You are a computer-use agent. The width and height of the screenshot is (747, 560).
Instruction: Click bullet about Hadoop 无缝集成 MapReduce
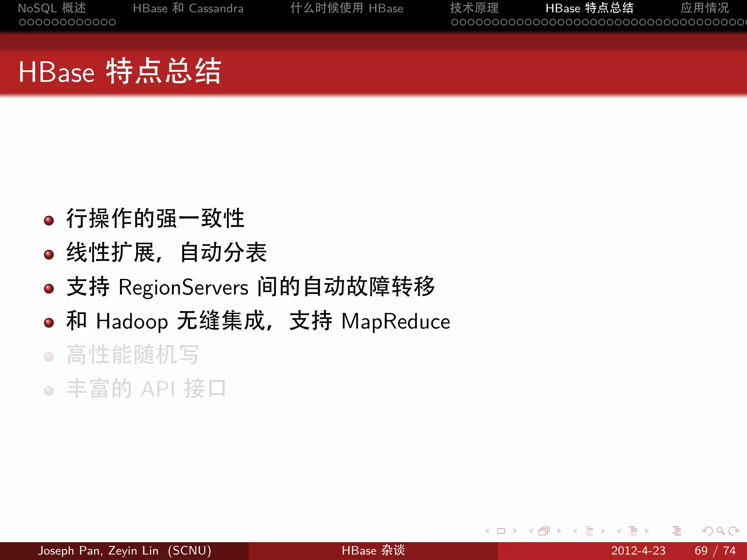click(x=258, y=321)
